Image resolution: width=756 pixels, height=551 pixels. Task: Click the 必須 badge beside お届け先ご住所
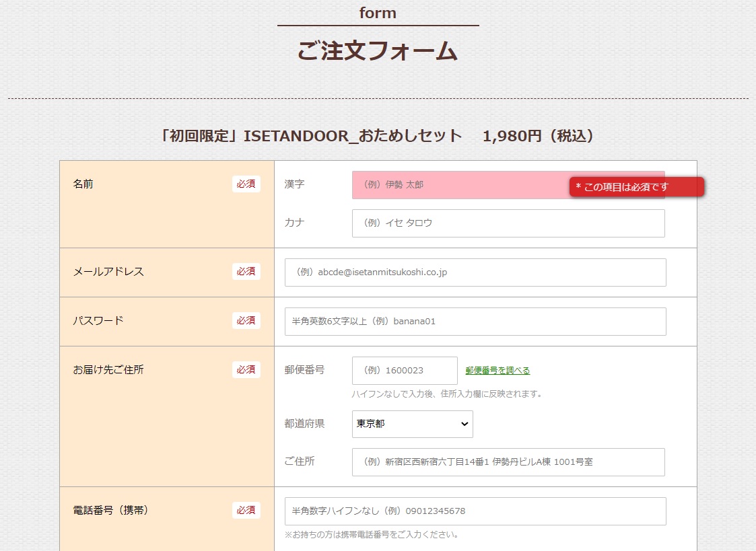coord(246,370)
